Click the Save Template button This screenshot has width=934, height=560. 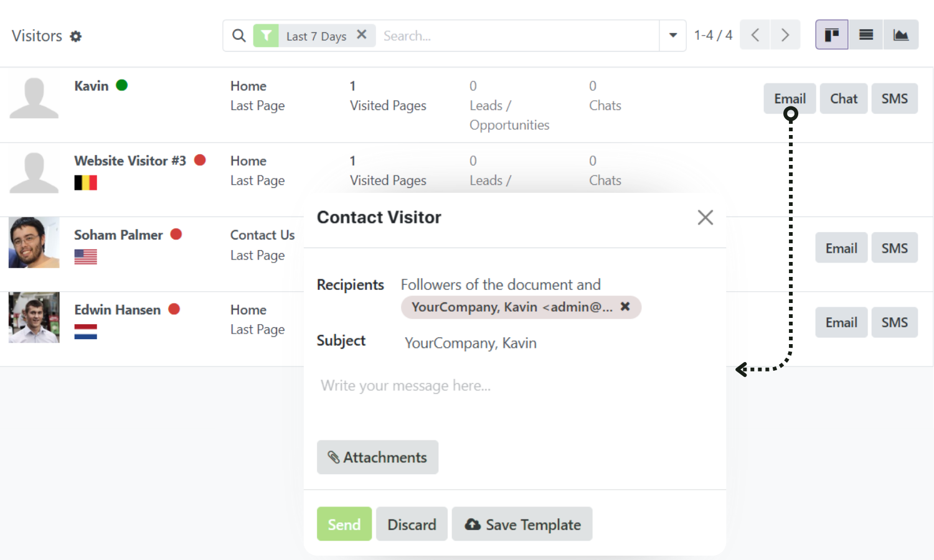522,524
